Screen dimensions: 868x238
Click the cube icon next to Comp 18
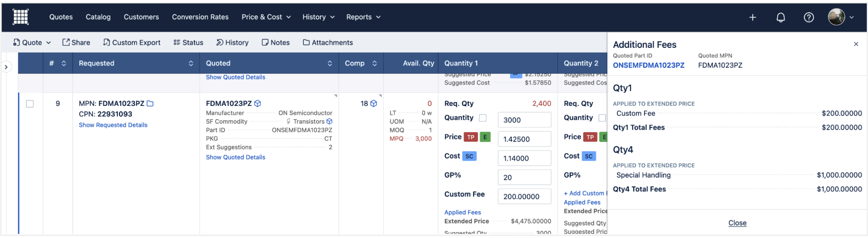click(x=373, y=104)
